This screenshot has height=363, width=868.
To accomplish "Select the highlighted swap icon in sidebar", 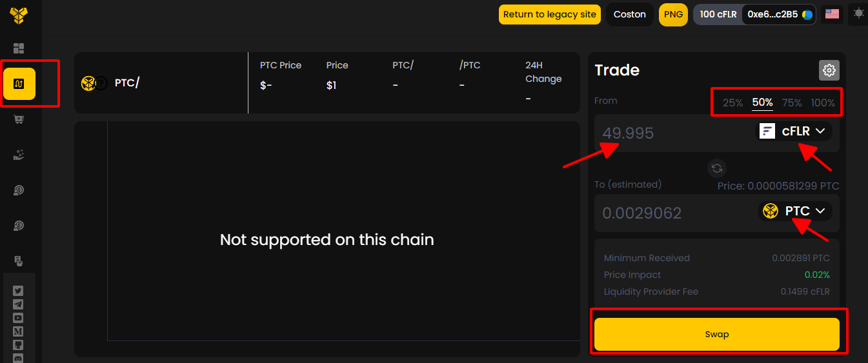I will tap(19, 84).
